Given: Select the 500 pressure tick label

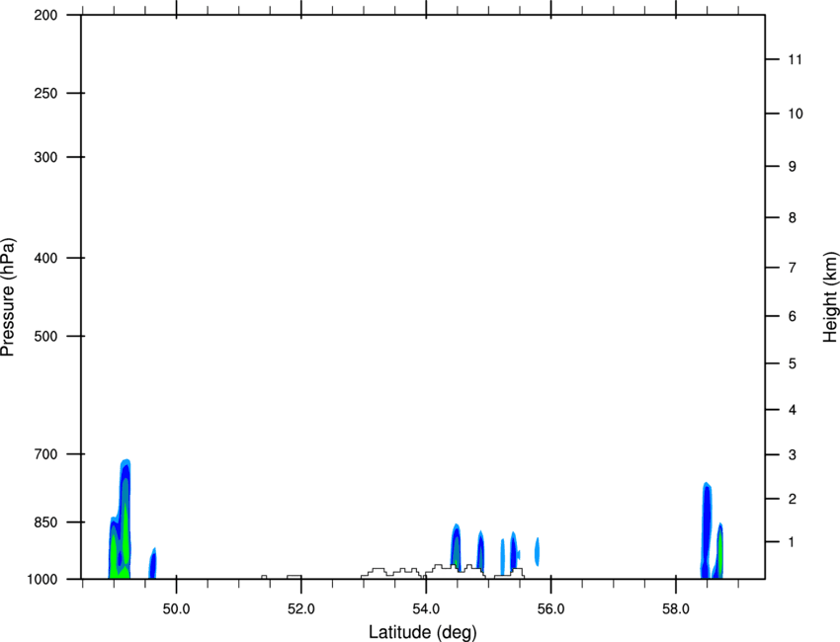Looking at the screenshot, I should (45, 336).
